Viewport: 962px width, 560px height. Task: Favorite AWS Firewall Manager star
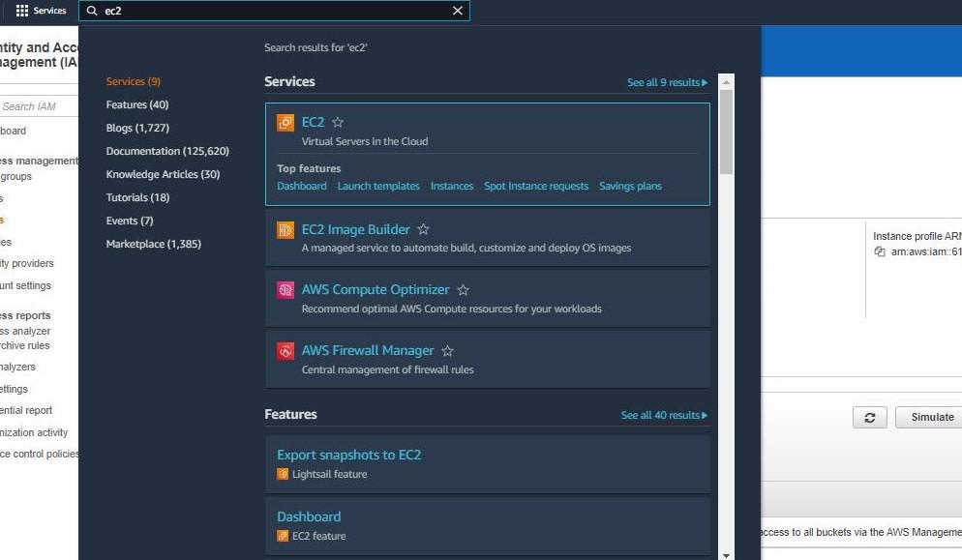(448, 351)
